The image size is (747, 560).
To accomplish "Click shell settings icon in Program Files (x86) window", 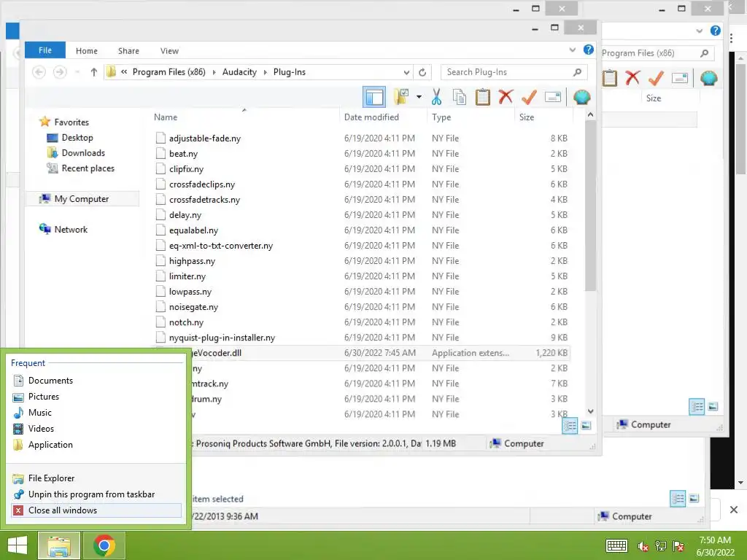I will click(709, 77).
